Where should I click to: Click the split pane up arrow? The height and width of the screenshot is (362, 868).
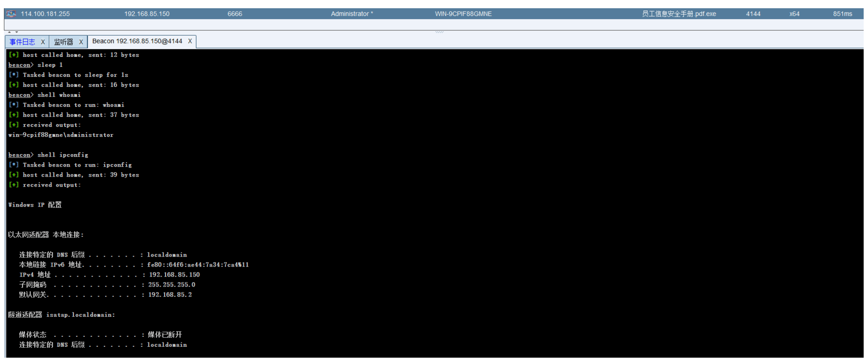10,32
